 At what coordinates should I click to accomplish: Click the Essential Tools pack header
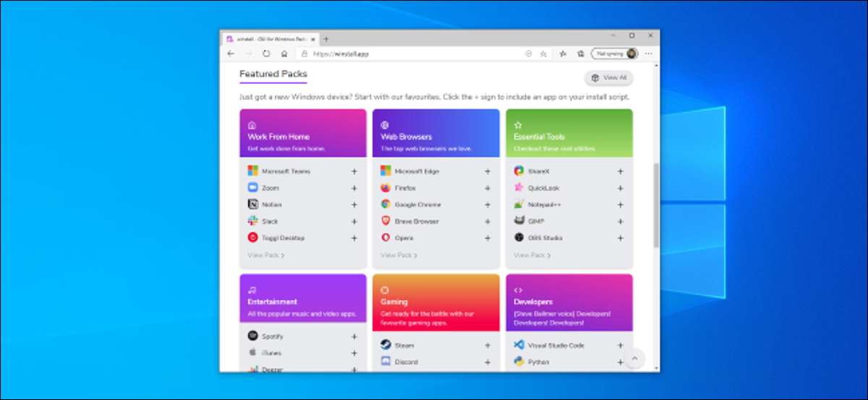click(569, 133)
